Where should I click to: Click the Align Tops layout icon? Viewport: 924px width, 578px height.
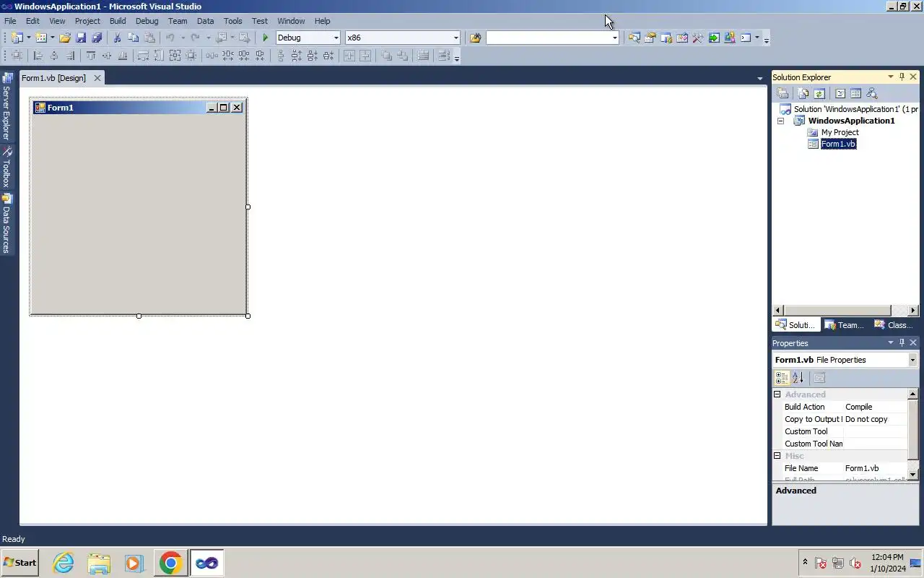pyautogui.click(x=91, y=56)
